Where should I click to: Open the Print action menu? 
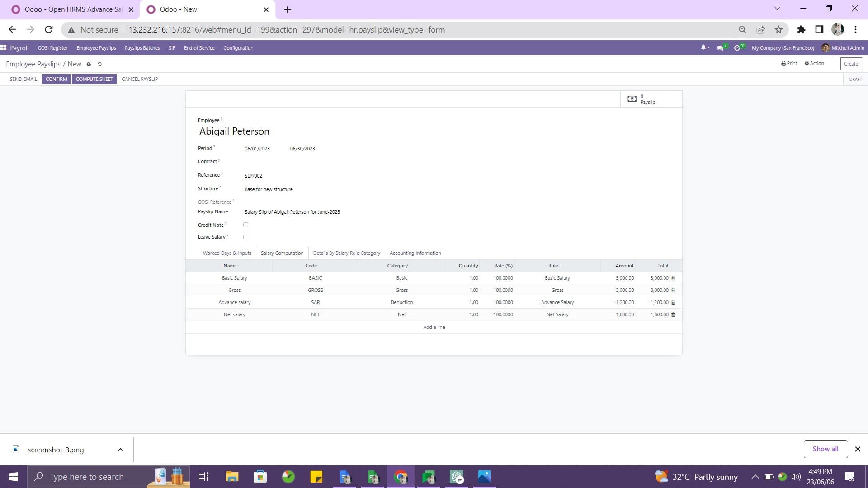point(789,64)
